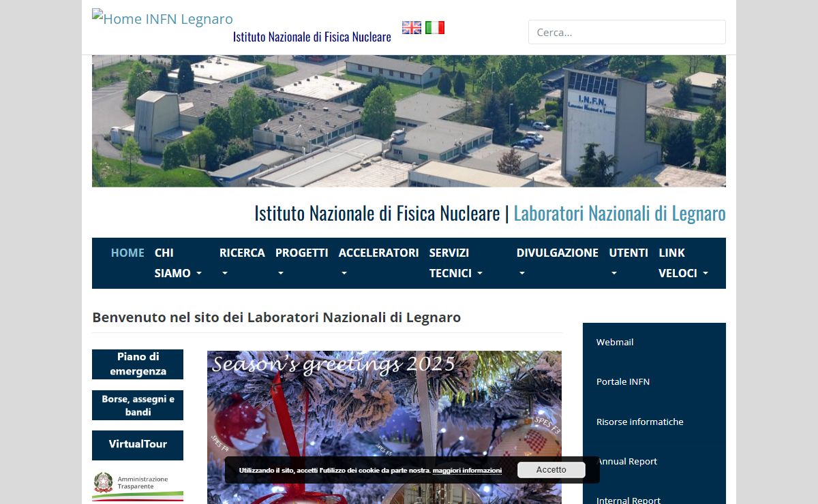
Task: Expand the ACCELERATORI dropdown menu
Action: pyautogui.click(x=379, y=263)
